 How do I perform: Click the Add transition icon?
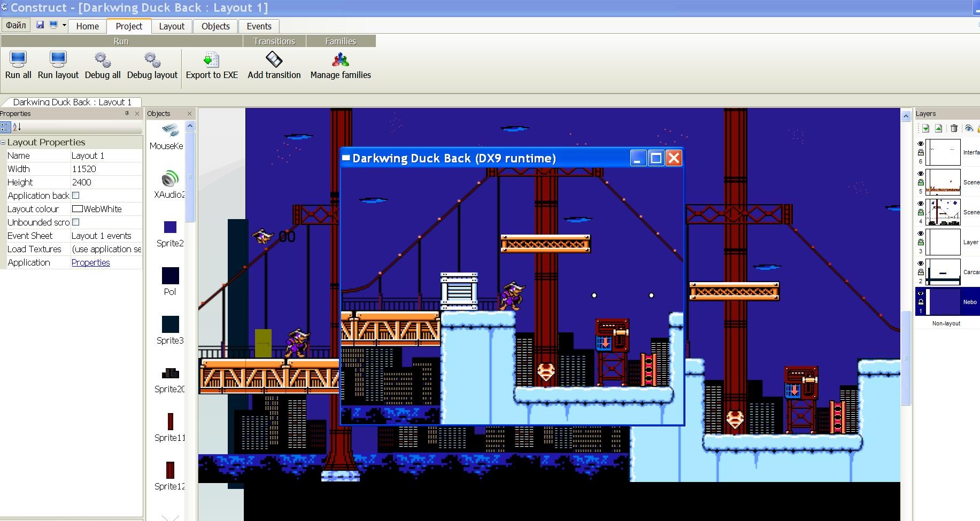[x=274, y=59]
